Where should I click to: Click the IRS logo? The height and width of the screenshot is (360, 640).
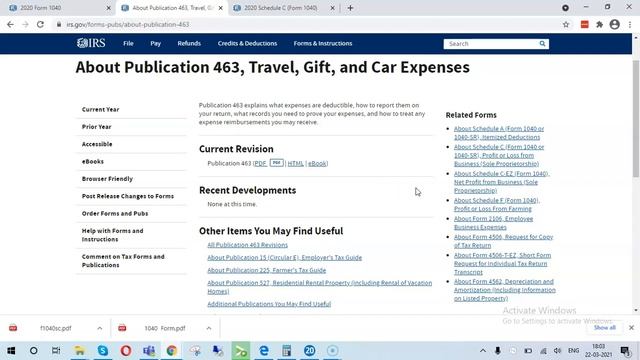click(x=91, y=43)
